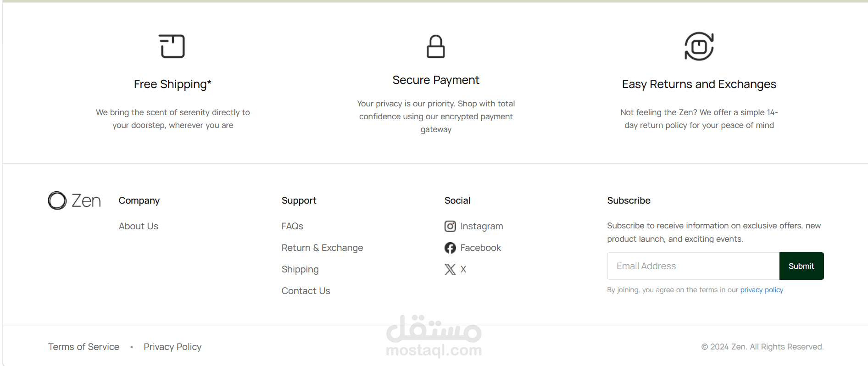Open Return & Exchange support page
Viewport: 868px width, 366px height.
pos(322,248)
